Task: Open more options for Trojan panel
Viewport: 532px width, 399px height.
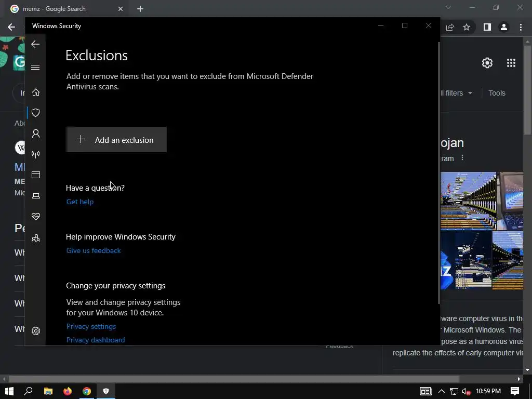Action: click(x=462, y=158)
